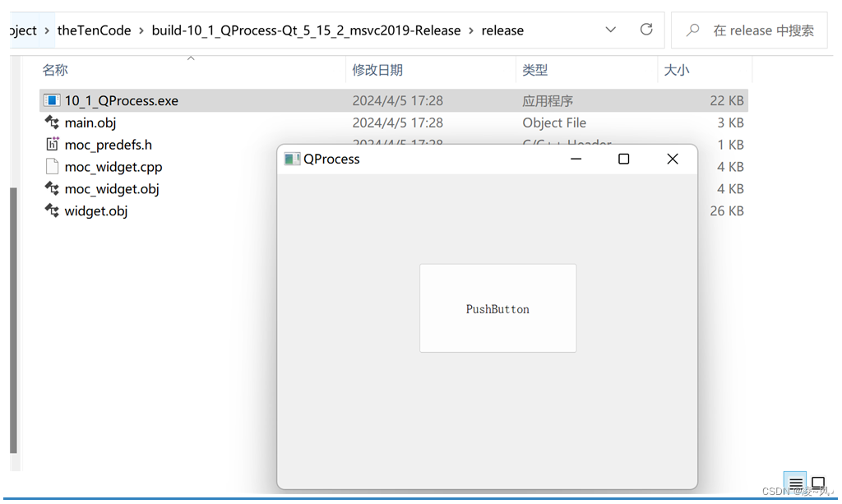Click the Qt icon in the QProcess title bar
The width and height of the screenshot is (842, 504).
tap(292, 159)
